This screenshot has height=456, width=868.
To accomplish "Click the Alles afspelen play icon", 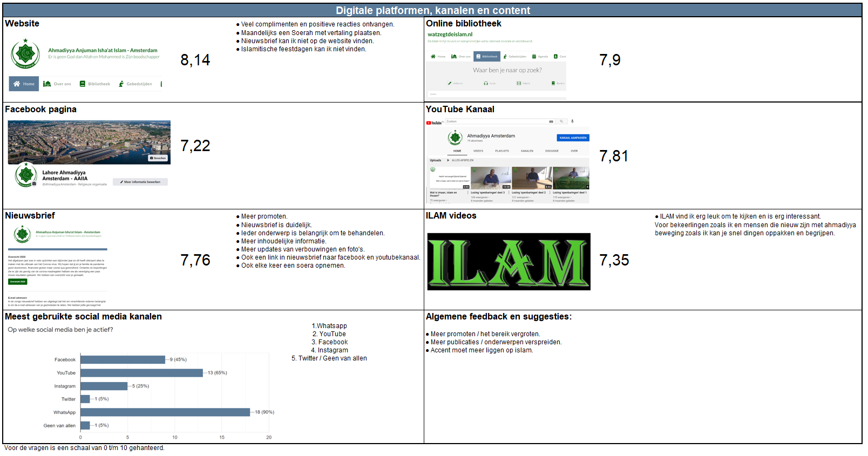I will pos(448,160).
